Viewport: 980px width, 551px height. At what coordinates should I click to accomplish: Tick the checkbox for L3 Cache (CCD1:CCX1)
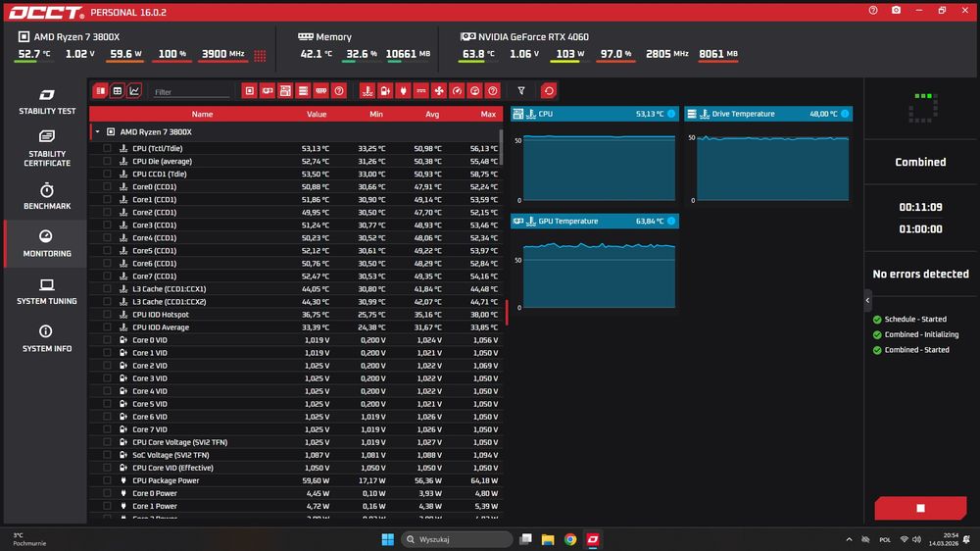[x=107, y=289]
